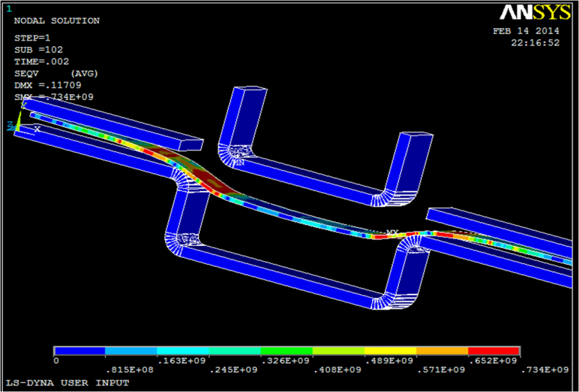Click the light blue legend band above .815E+08
This screenshot has width=579, height=392.
tap(131, 351)
